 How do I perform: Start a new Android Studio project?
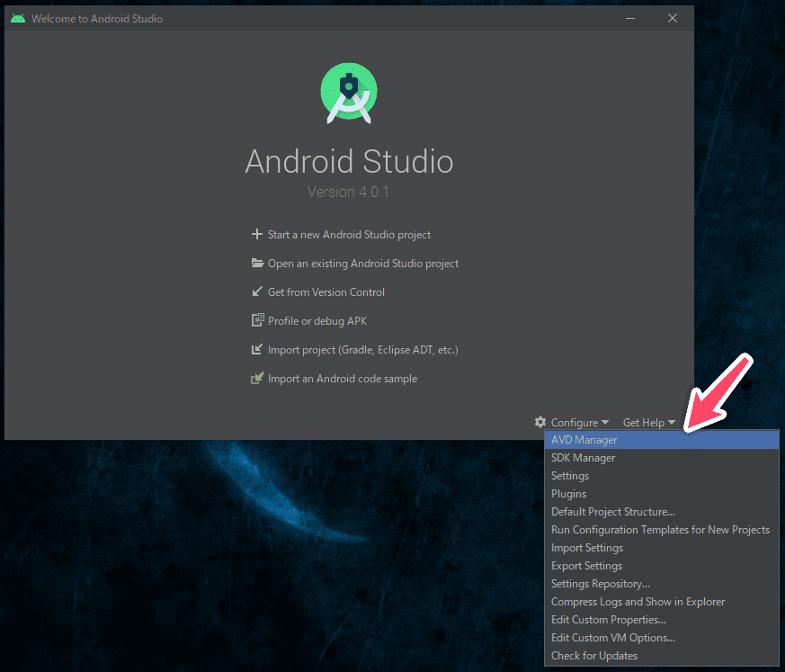tap(349, 235)
